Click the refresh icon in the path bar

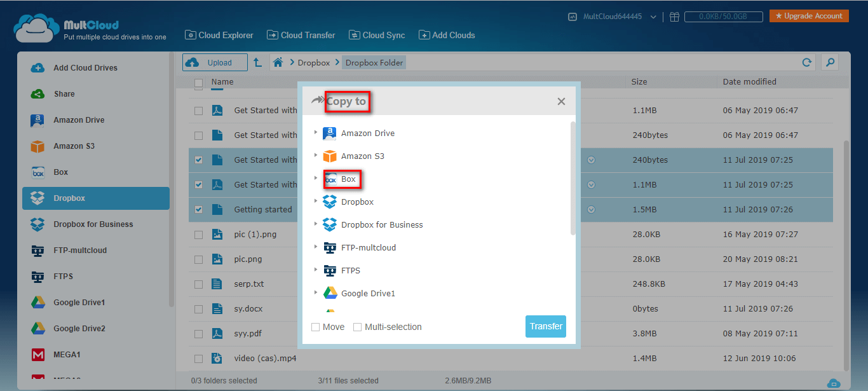click(x=807, y=62)
